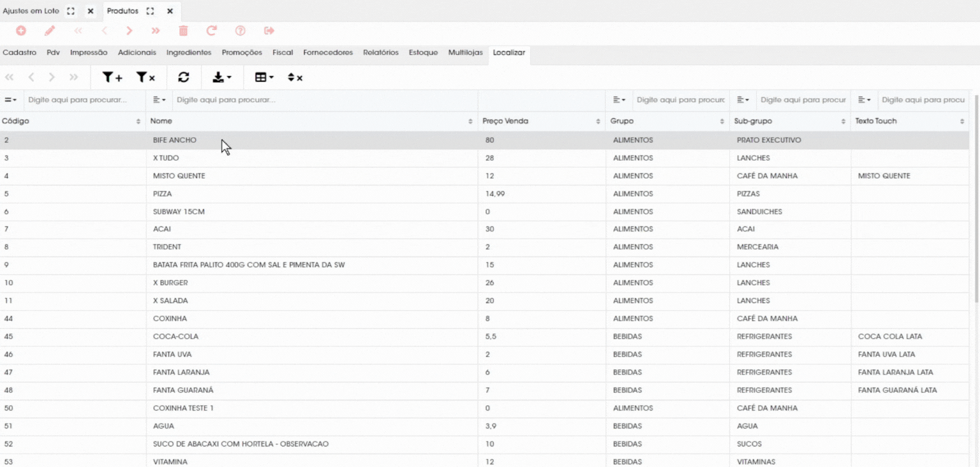The image size is (980, 467).
Task: Close the Ajustes em Lote tab
Action: pyautogui.click(x=91, y=11)
